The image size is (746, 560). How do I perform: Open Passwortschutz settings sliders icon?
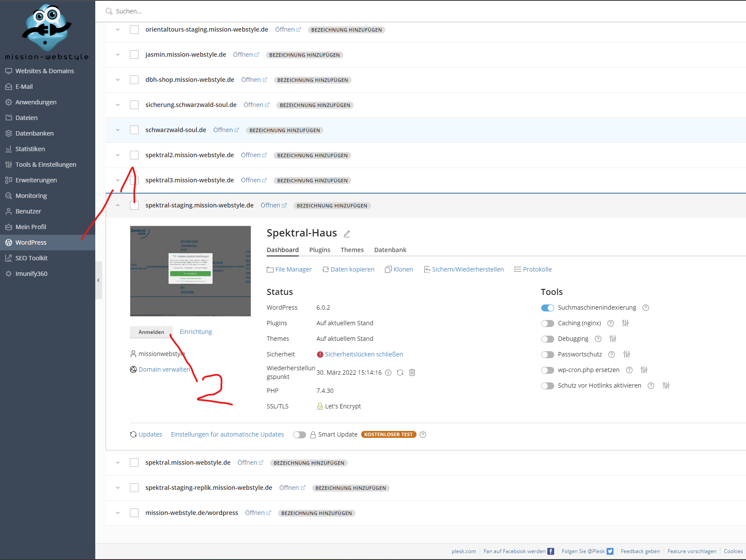tap(627, 354)
